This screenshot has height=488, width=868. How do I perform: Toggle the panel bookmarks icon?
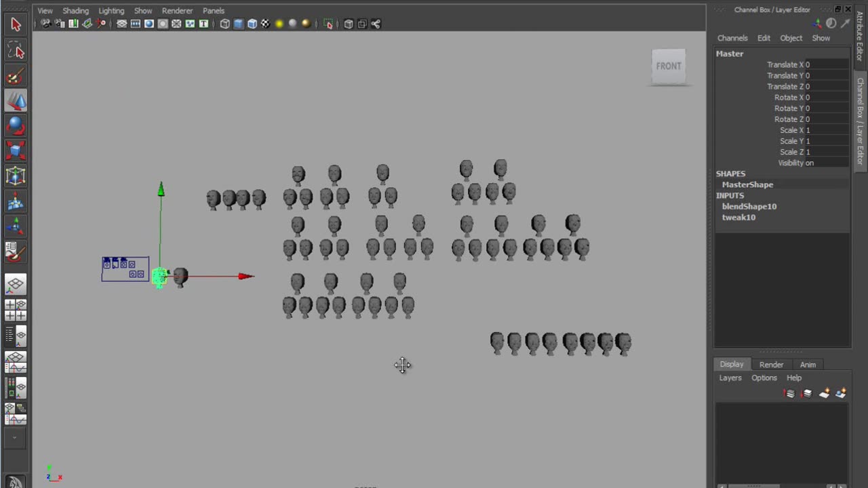(73, 24)
